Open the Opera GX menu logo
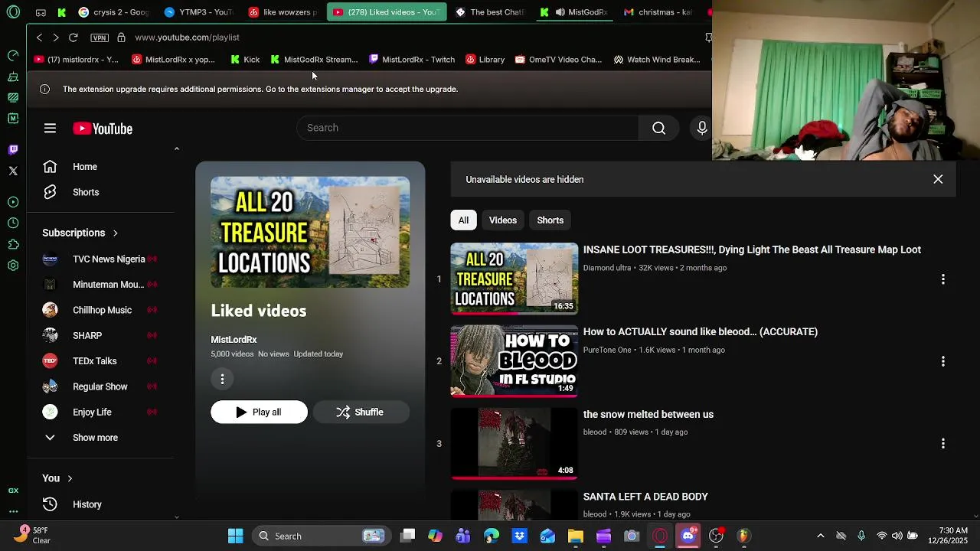Screen dimensions: 980x551 click(13, 12)
